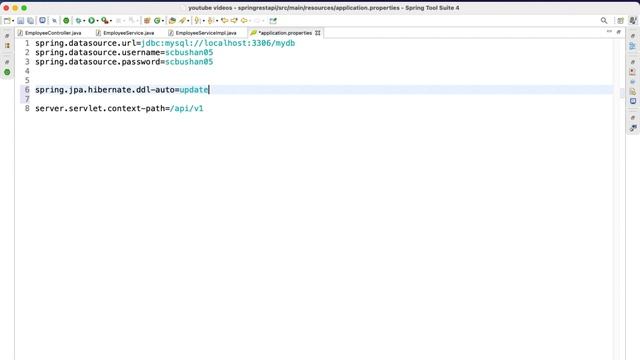Click the bottom-most icon in right sidebar

click(x=633, y=128)
